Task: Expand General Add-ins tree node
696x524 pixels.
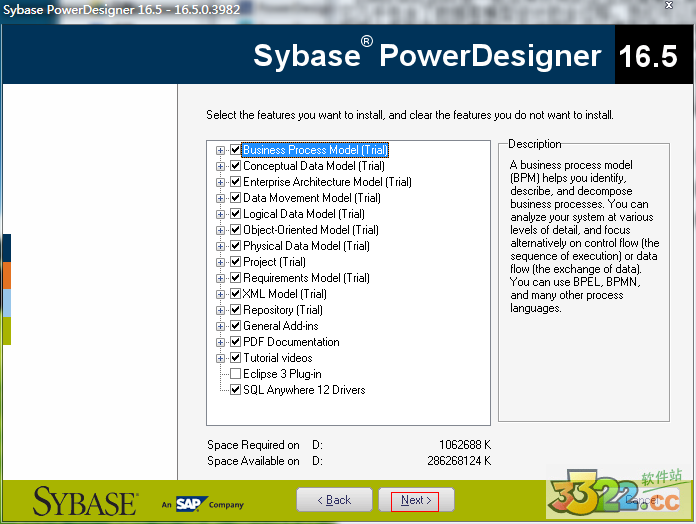Action: (220, 326)
